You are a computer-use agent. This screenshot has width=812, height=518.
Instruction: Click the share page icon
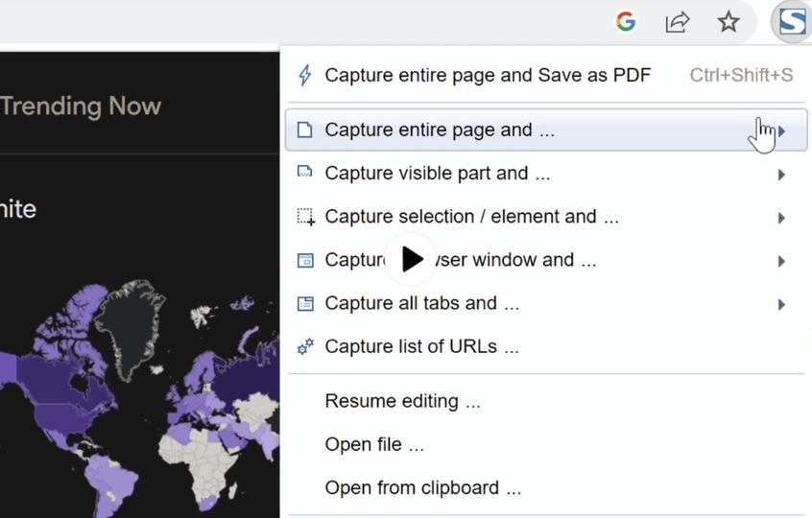678,21
